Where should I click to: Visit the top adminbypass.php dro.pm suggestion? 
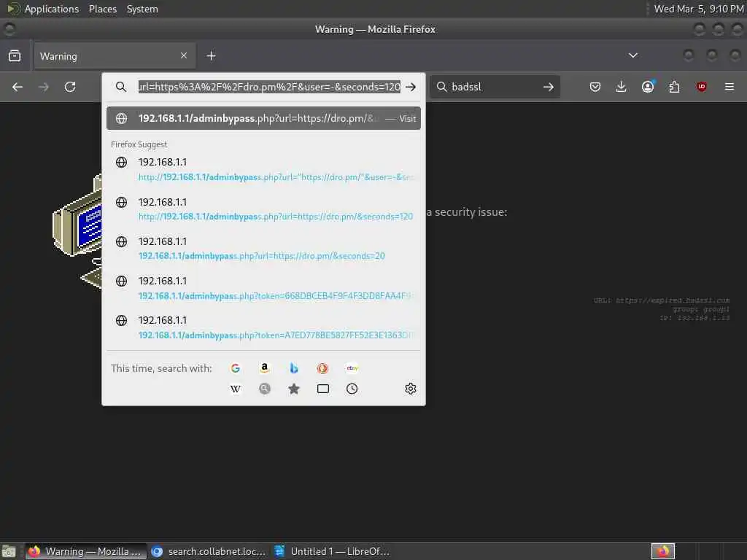point(263,119)
